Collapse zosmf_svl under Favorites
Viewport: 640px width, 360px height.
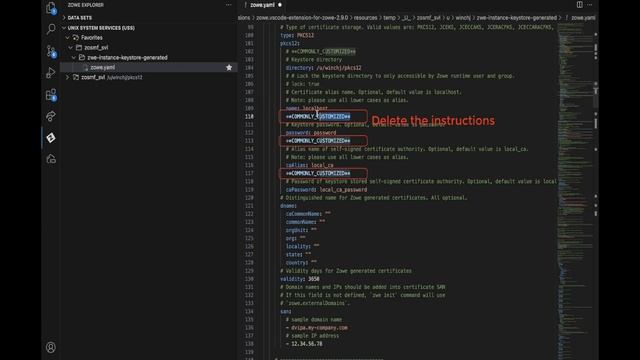(x=71, y=48)
